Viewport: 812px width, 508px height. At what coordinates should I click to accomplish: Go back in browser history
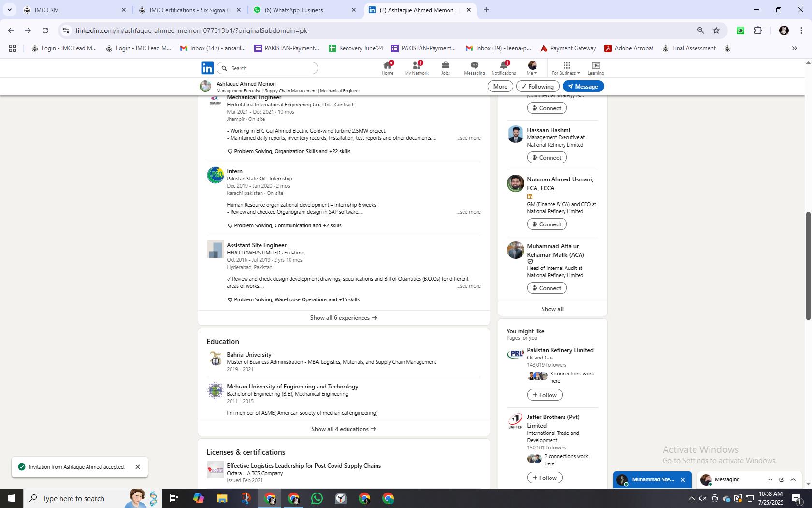coord(11,30)
